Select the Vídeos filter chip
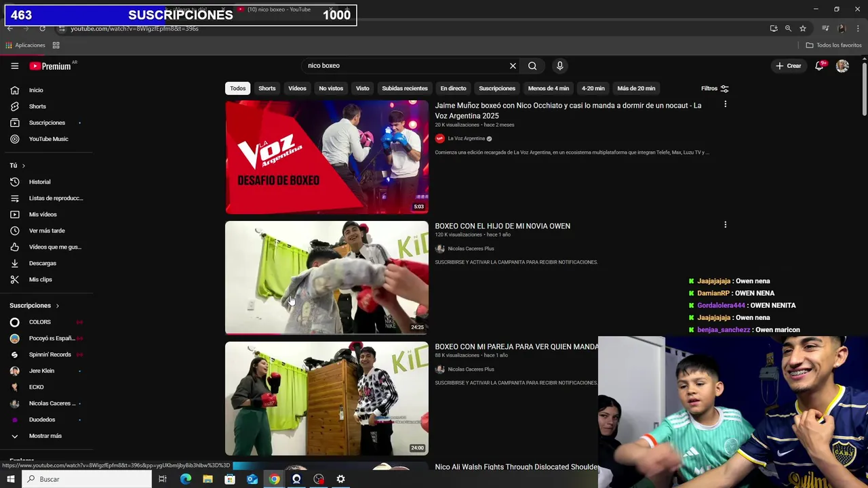 [x=297, y=88]
